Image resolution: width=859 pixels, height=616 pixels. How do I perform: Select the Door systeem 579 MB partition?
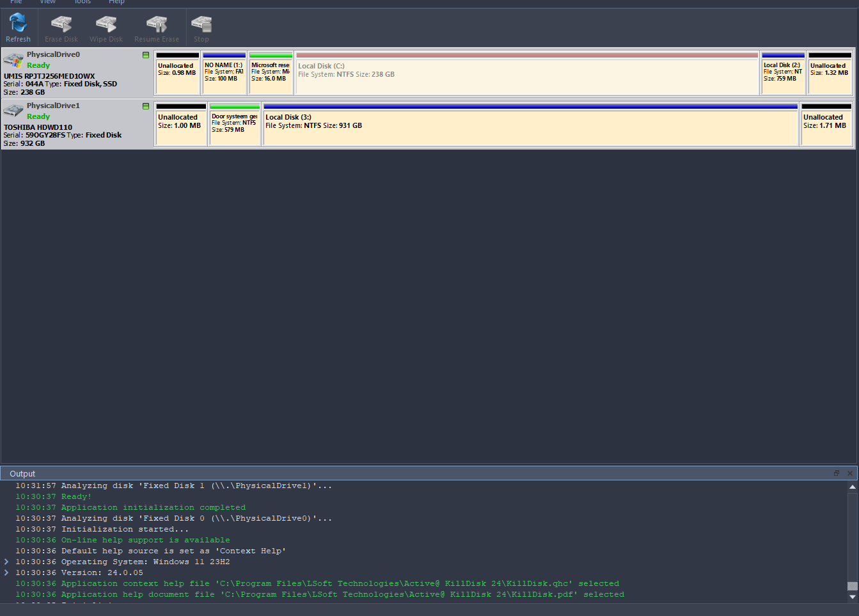(x=235, y=124)
